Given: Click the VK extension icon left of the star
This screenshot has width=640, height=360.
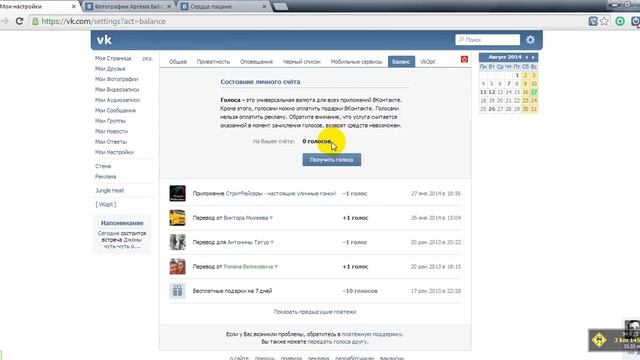Looking at the screenshot, I should click(x=593, y=21).
